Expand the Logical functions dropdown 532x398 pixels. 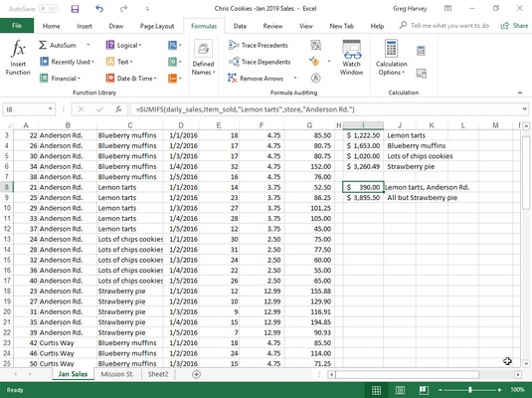[124, 45]
